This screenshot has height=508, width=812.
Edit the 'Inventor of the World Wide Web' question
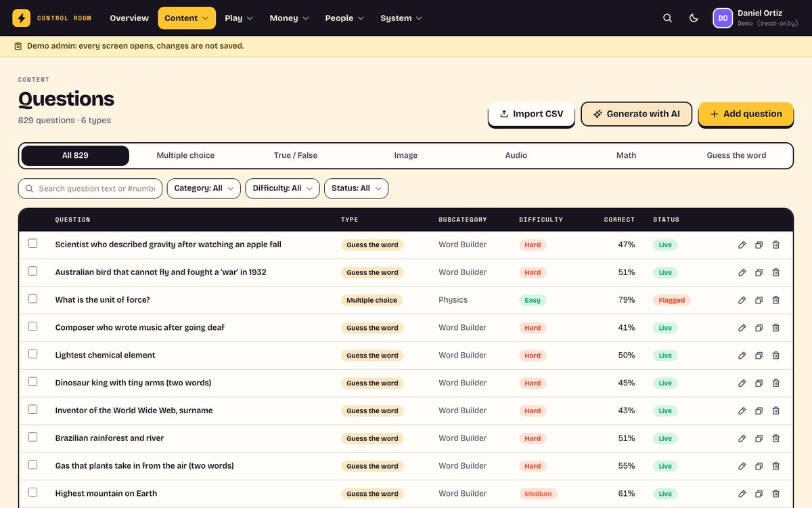pos(742,411)
